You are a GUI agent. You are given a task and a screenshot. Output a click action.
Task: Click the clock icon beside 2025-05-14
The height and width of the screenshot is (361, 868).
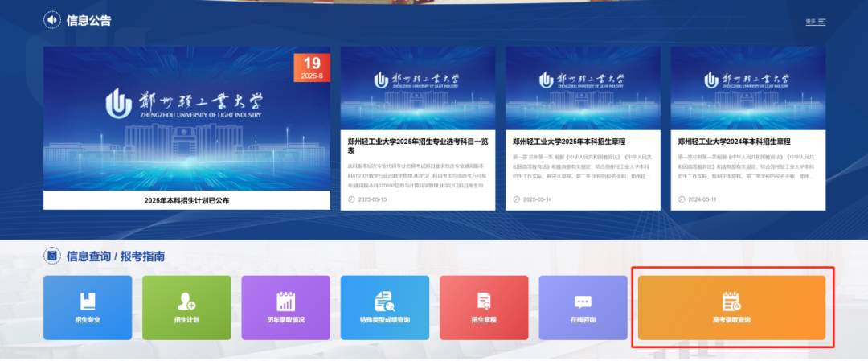pyautogui.click(x=517, y=199)
